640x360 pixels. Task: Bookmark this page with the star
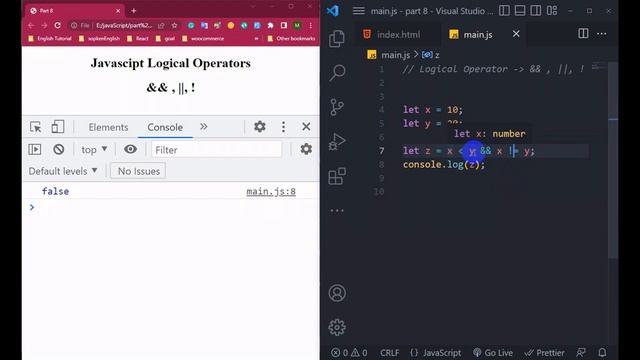coord(174,25)
